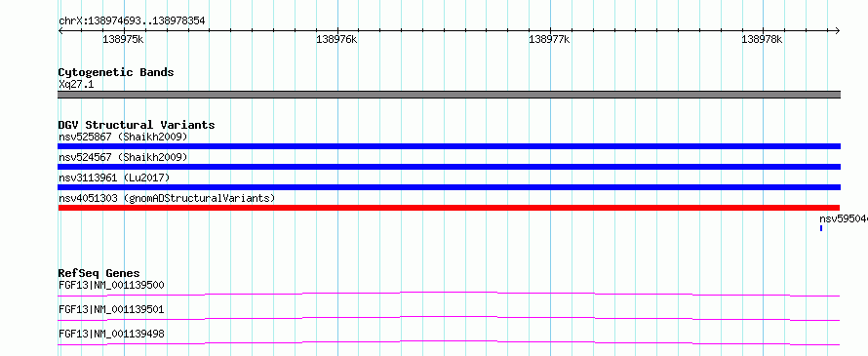Screen dimensions: 868x356
Task: Click the chrX:138974693..138978354 coordinate label
Action: click(132, 20)
